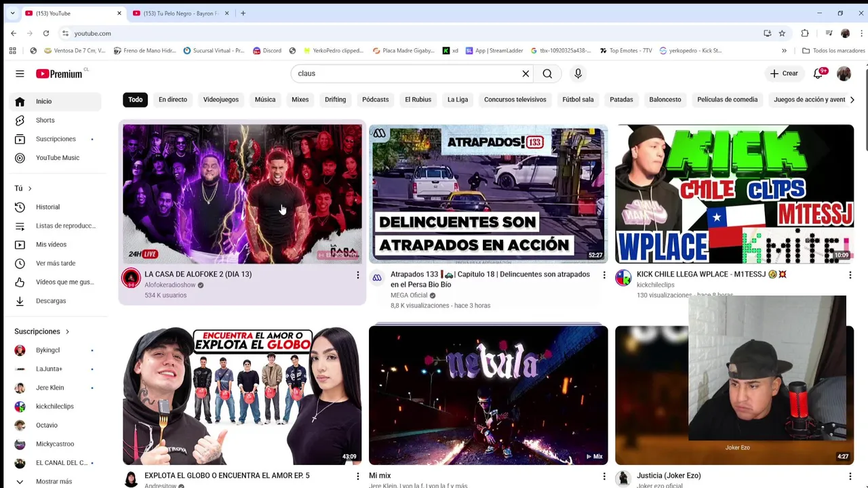Select the En directo filter chip

click(x=173, y=100)
